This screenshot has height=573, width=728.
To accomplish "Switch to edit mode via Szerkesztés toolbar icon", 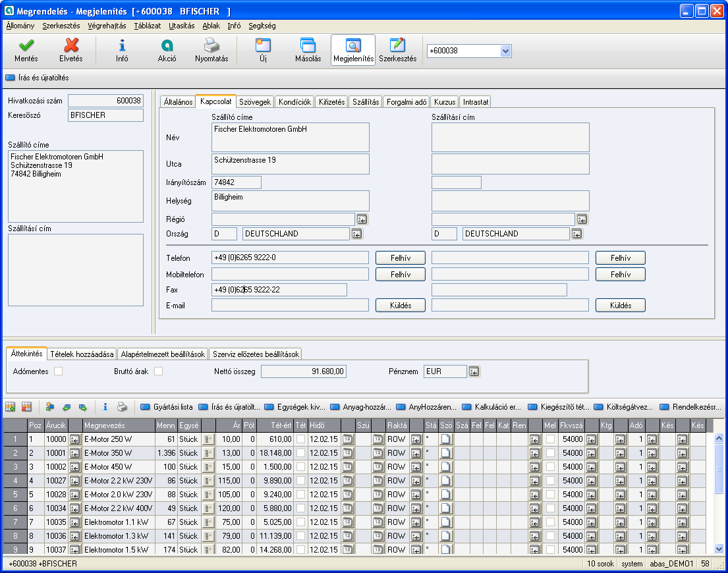I will (397, 45).
